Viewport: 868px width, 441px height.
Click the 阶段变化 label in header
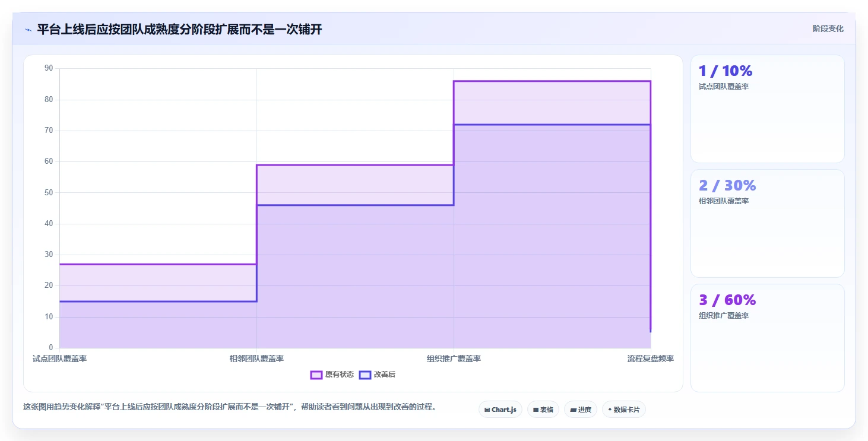[828, 28]
